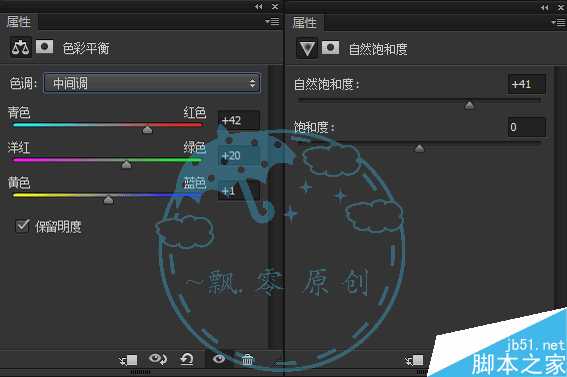Viewport: 567px width, 377px height.
Task: Clip Vibrance adjustment to layer below
Action: point(414,360)
